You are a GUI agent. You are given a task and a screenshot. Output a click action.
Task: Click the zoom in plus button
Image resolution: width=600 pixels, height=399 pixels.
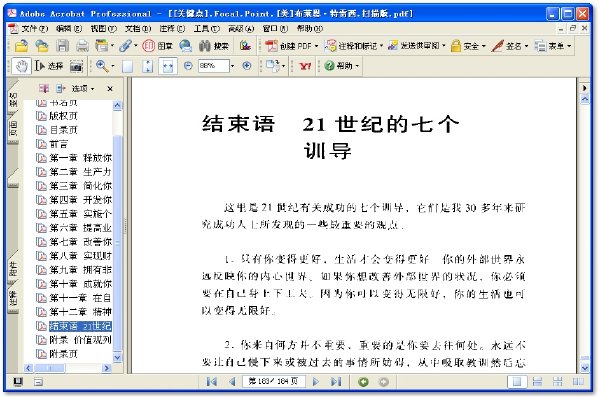247,66
